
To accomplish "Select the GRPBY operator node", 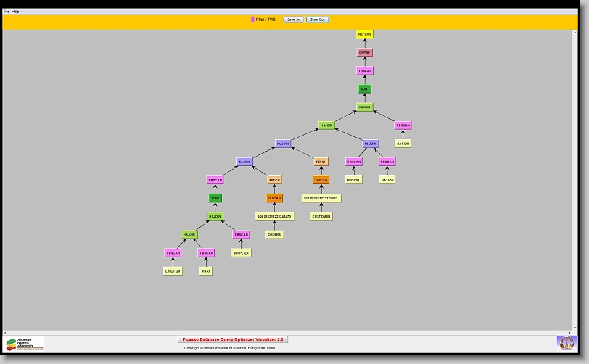I will click(364, 52).
